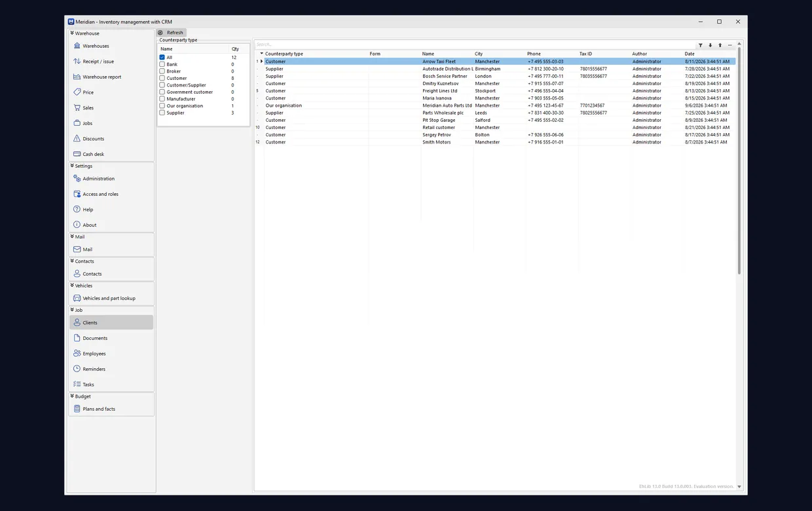Open the Documents menu item
The image size is (812, 511).
click(111, 338)
